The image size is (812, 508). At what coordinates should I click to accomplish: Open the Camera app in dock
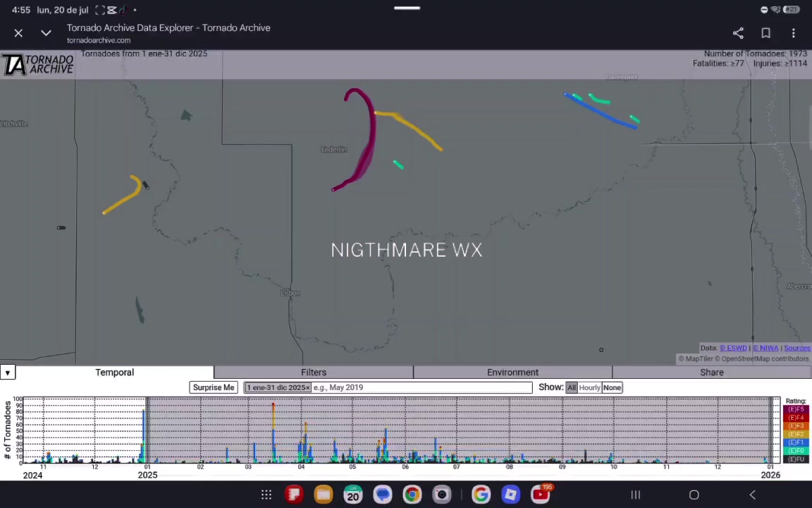tap(442, 495)
